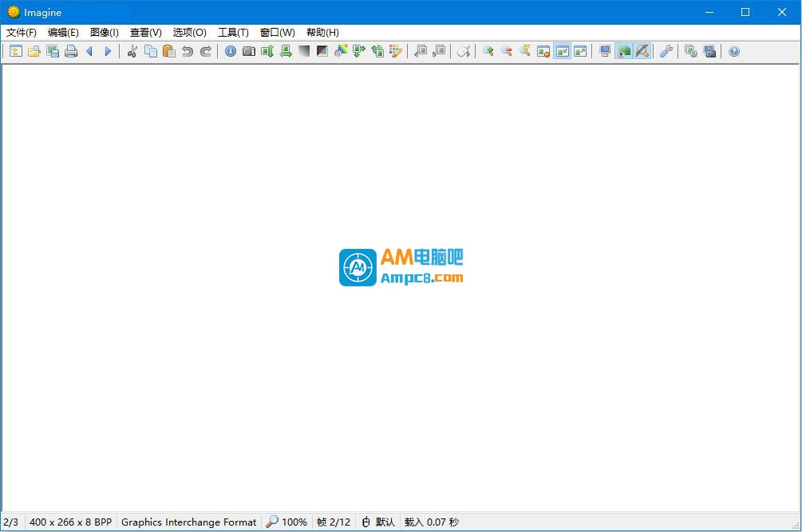Print the image with the printer icon
The height and width of the screenshot is (532, 802).
coord(71,51)
